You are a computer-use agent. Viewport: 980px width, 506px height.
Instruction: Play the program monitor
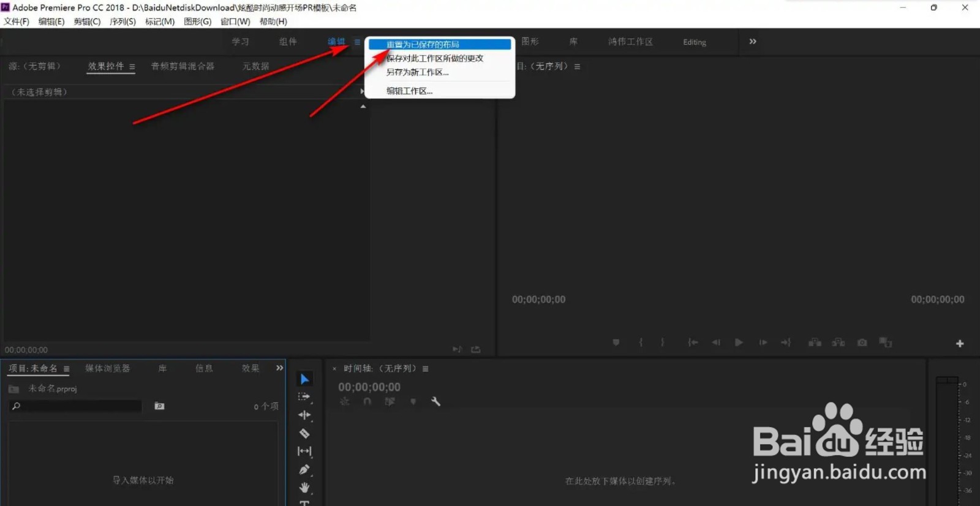[739, 342]
